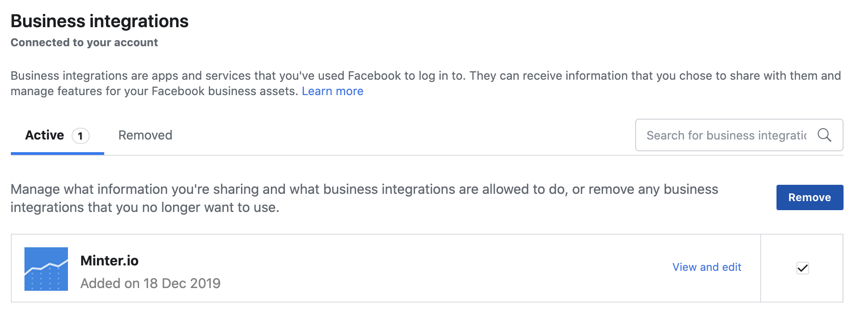Focus the Search for business integrations field
Image resolution: width=868 pixels, height=327 pixels.
(726, 135)
